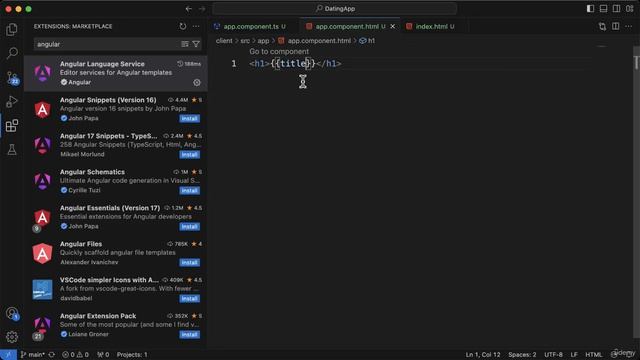Toggle the secondary side bar layout icon
Screen dimensions: 640x360
click(616, 9)
